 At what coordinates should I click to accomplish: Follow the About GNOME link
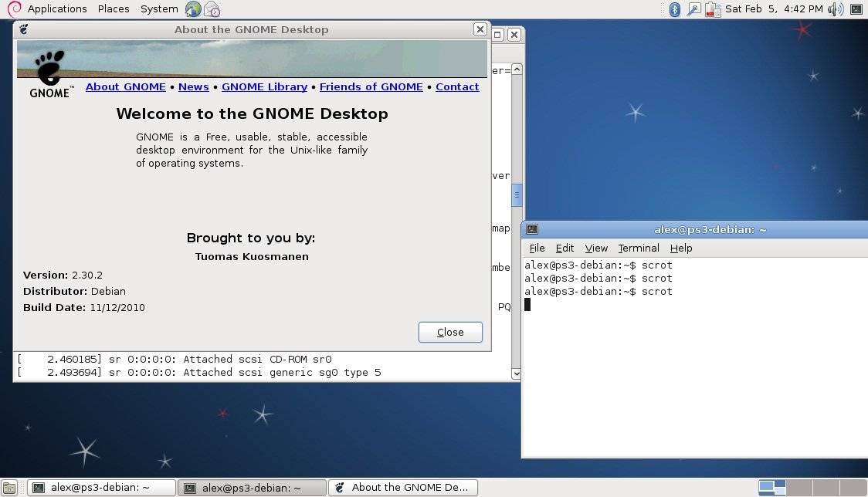coord(126,87)
